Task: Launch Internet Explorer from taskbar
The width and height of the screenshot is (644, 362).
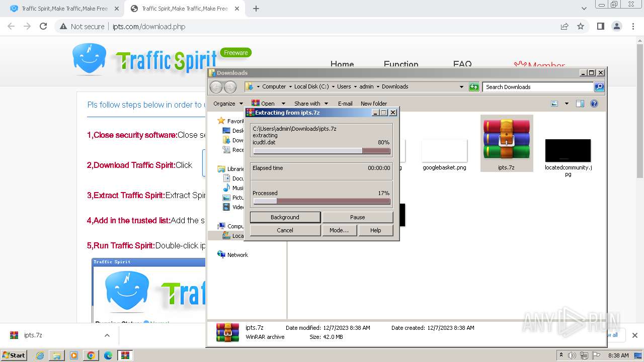Action: 40,355
